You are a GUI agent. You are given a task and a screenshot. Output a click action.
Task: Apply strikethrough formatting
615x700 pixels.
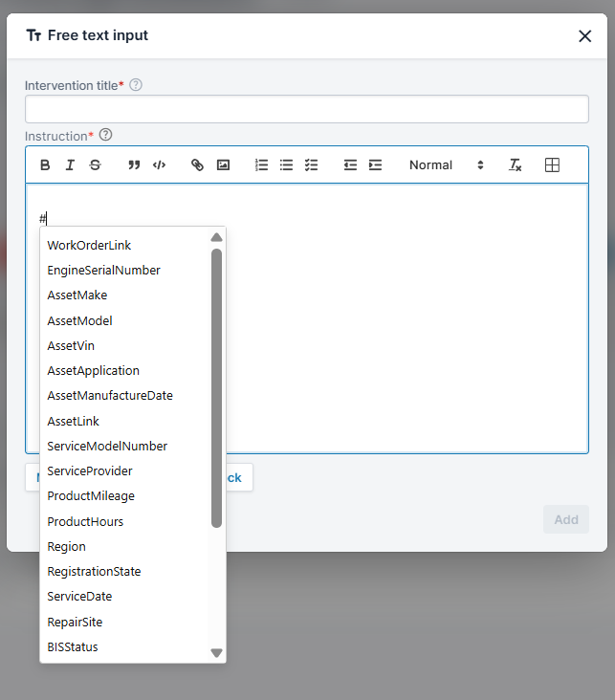tap(95, 164)
